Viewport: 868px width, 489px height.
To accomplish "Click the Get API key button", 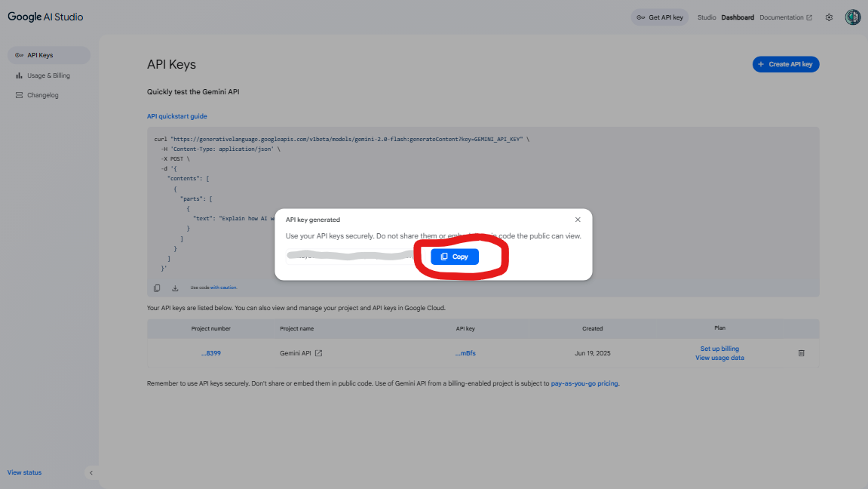I will pyautogui.click(x=660, y=17).
